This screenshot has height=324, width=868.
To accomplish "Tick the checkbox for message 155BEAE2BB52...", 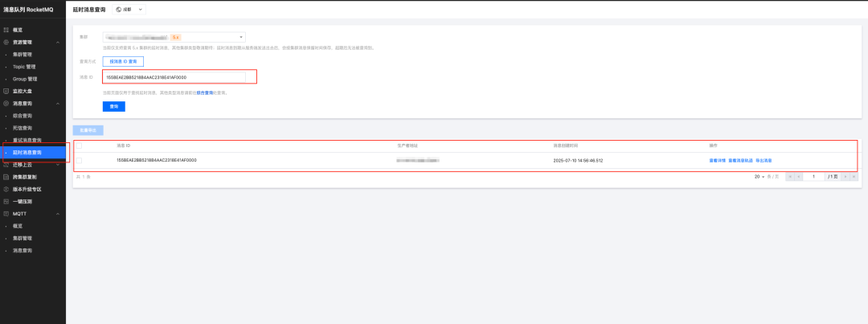I will click(79, 160).
